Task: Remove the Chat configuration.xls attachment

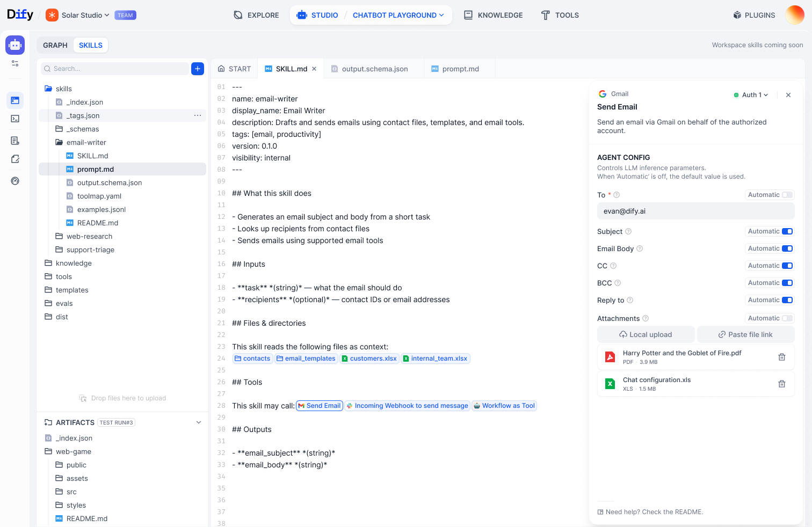Action: (781, 384)
